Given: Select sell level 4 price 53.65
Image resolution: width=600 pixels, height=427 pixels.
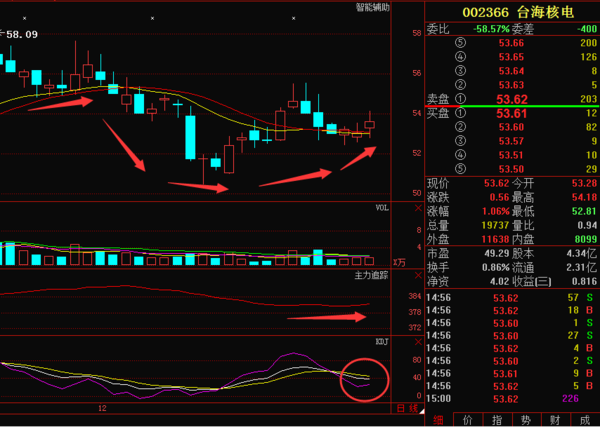Looking at the screenshot, I should [511, 57].
